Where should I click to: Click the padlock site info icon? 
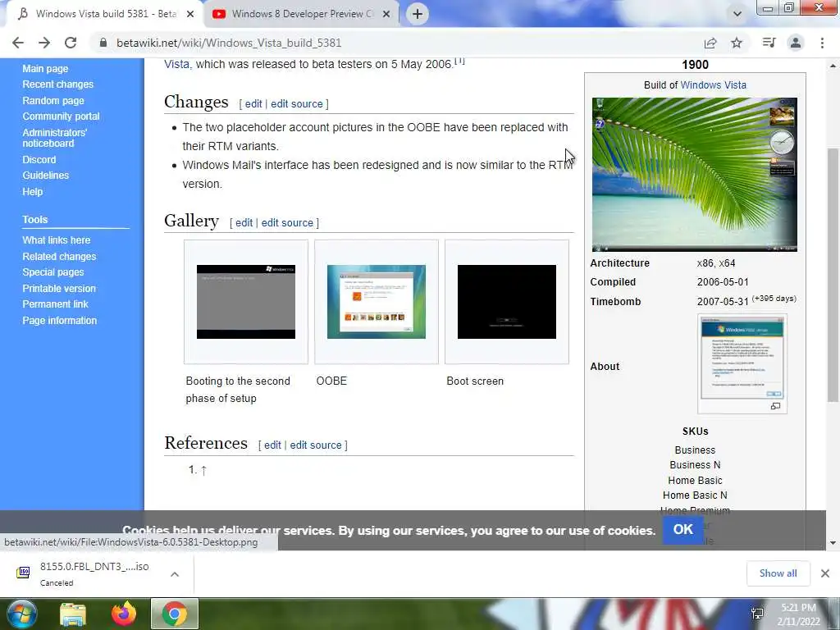pos(103,43)
